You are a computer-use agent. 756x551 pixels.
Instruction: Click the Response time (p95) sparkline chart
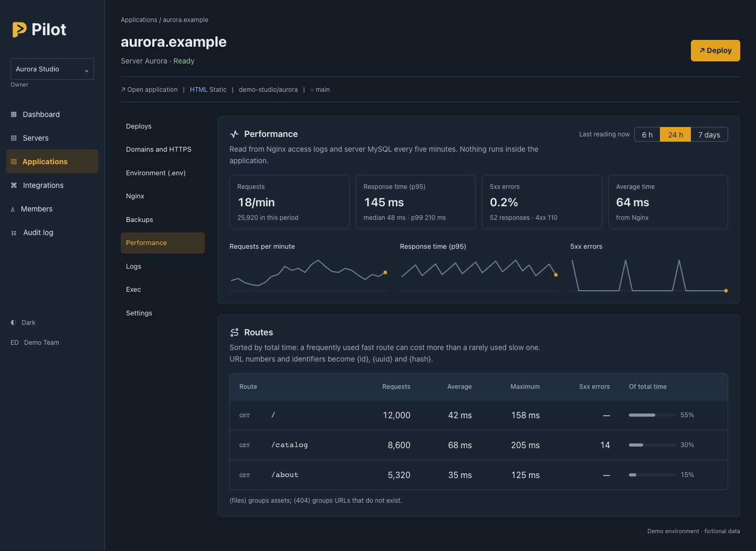click(479, 274)
